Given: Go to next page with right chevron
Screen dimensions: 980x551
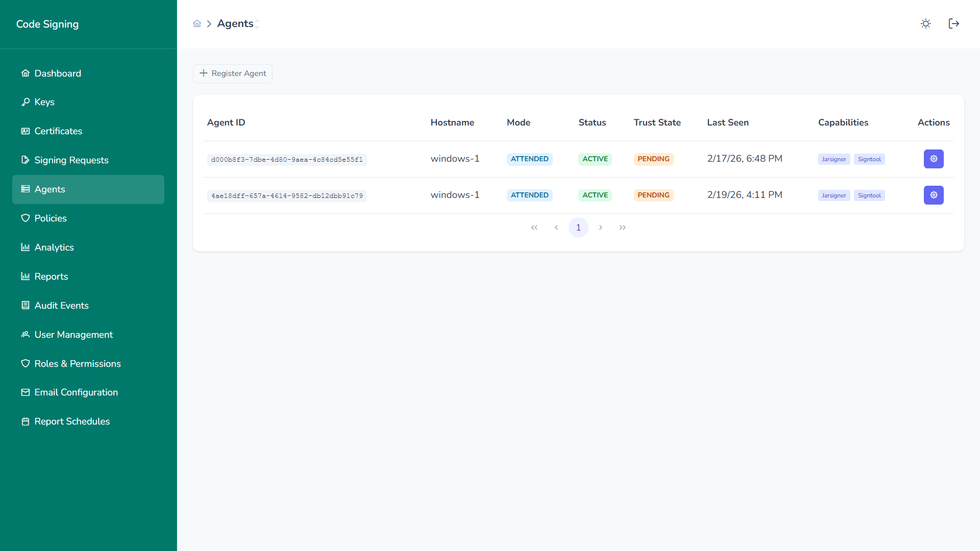Looking at the screenshot, I should (600, 228).
